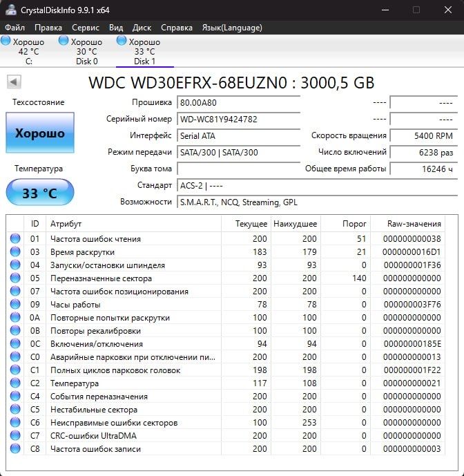Image resolution: width=464 pixels, height=476 pixels.
Task: Click the blue status dot for attribute 01
Action: coord(15,238)
